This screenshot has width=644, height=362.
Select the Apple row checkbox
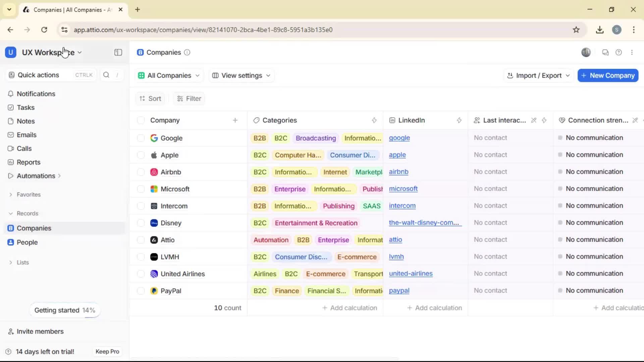[x=141, y=155]
